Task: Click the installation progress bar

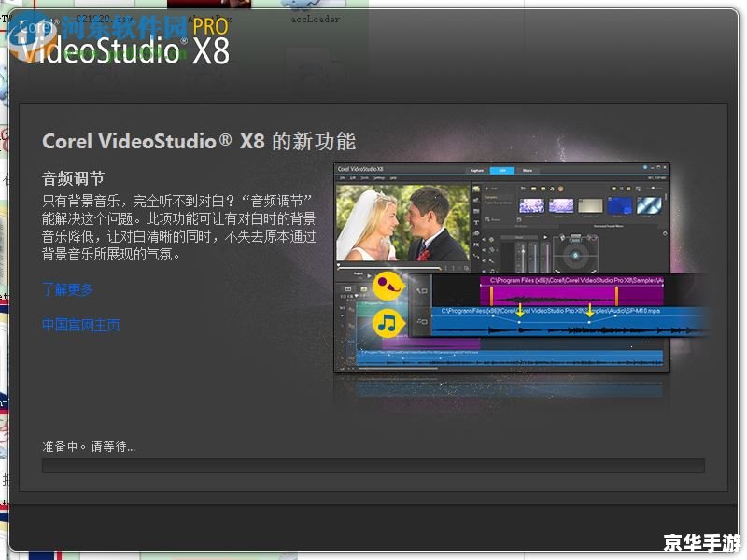Action: [373, 466]
